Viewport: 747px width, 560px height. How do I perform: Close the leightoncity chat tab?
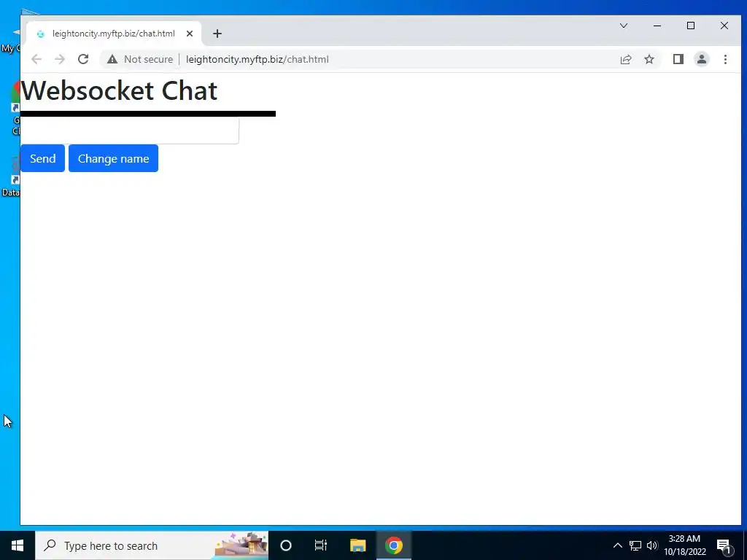point(190,34)
